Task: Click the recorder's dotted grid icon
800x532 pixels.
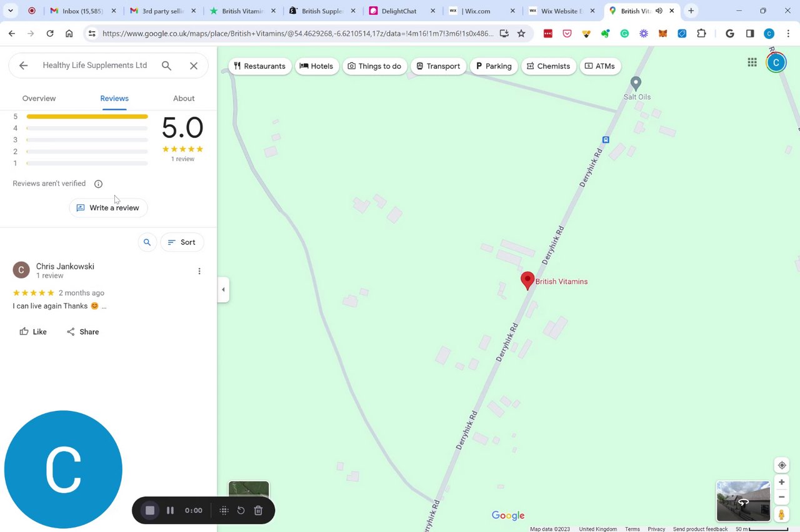Action: coord(224,510)
